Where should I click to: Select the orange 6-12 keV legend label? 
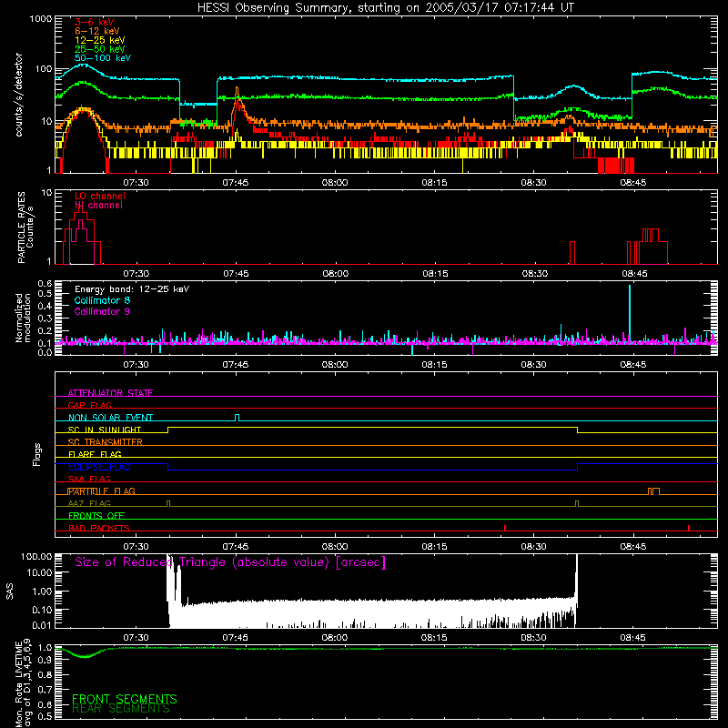tap(97, 31)
